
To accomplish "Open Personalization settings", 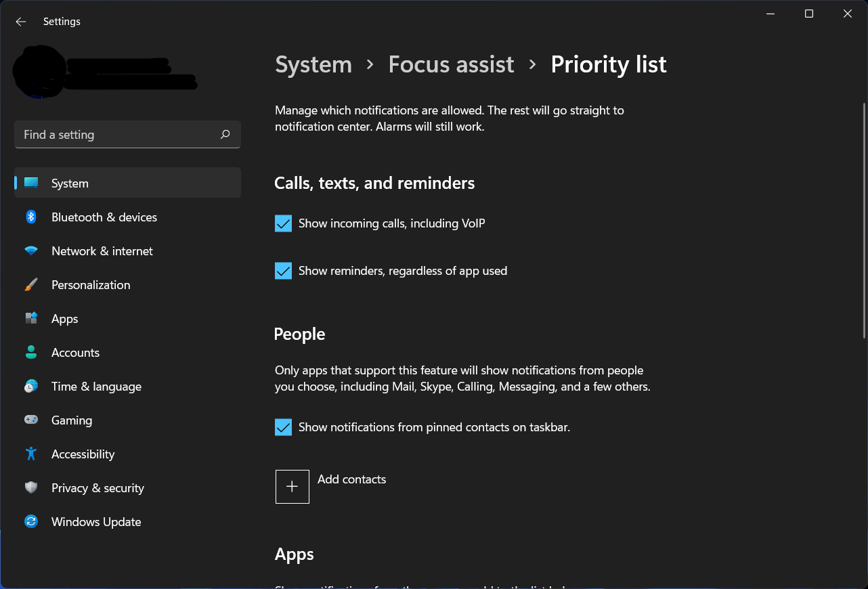I will (91, 284).
